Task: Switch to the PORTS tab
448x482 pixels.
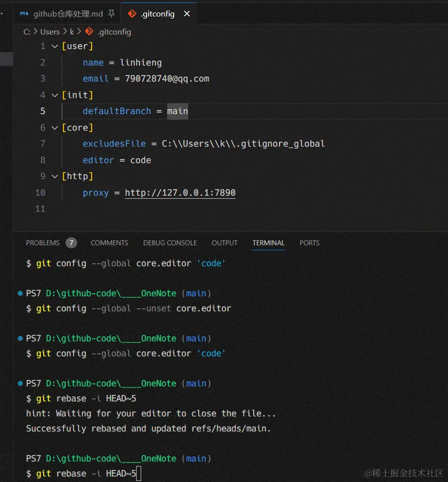Action: click(309, 243)
